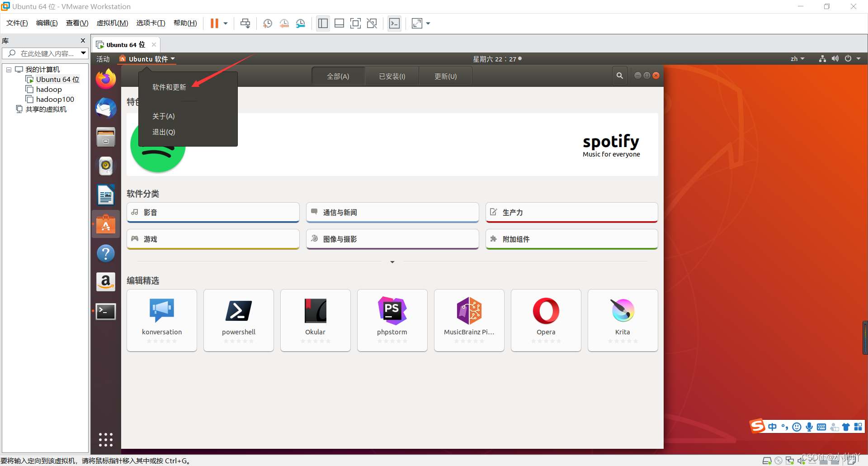
Task: Click 活动 activities button
Action: [x=103, y=59]
